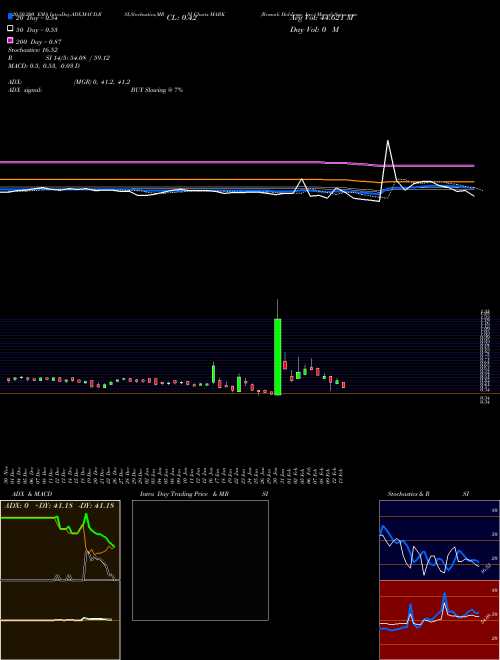Screen dimensions: 500x660
Task: Click the blue 20 Day legend swatch
Action: pyautogui.click(x=10, y=16)
